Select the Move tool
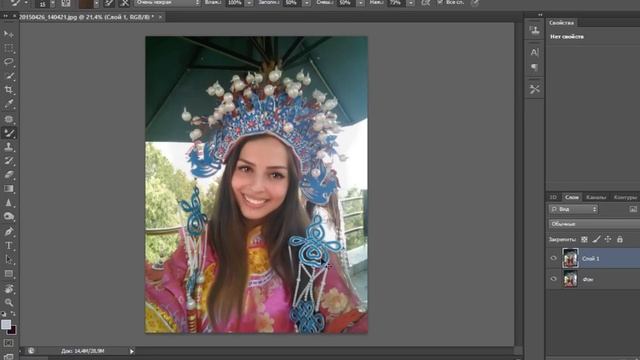Image resolution: width=640 pixels, height=360 pixels. click(x=9, y=33)
